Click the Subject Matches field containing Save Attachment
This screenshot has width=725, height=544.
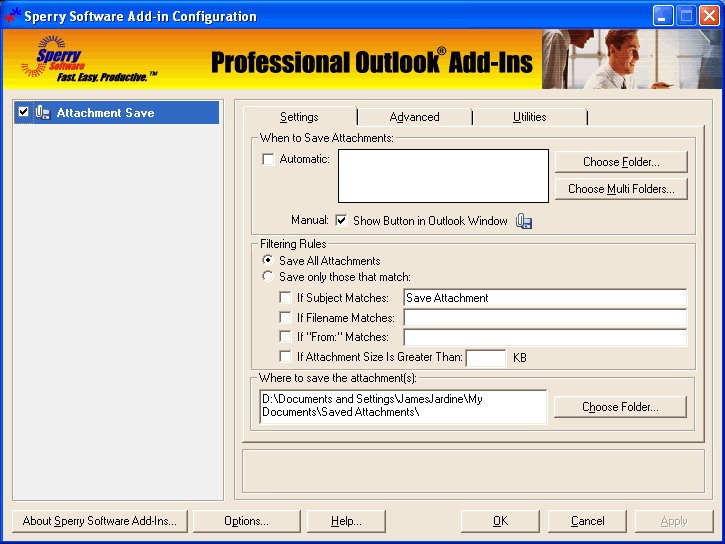(x=545, y=298)
